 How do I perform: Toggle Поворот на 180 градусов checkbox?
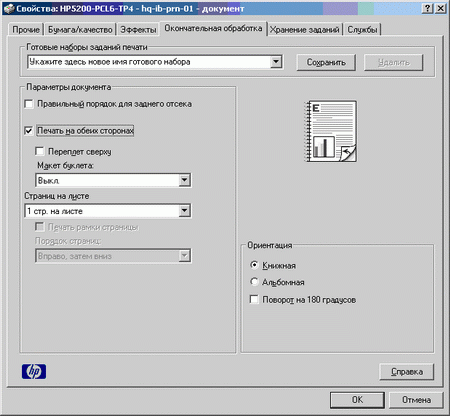(x=254, y=299)
